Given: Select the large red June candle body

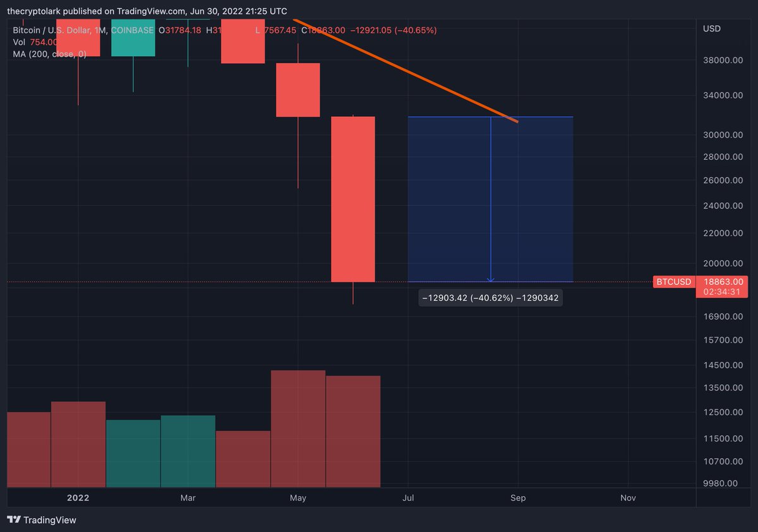Looking at the screenshot, I should (353, 199).
